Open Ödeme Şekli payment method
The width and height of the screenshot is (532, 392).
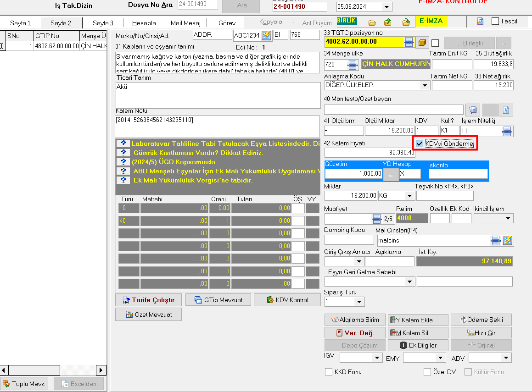(481, 320)
